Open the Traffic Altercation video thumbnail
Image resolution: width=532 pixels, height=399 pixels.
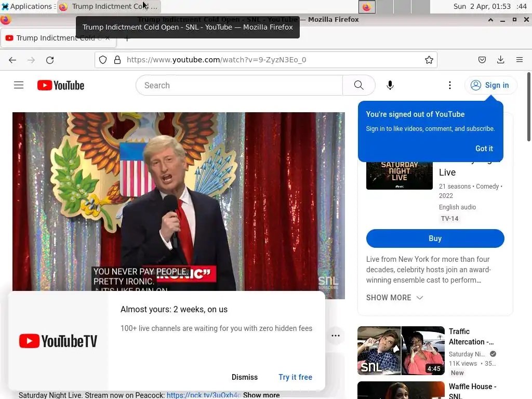pyautogui.click(x=401, y=351)
